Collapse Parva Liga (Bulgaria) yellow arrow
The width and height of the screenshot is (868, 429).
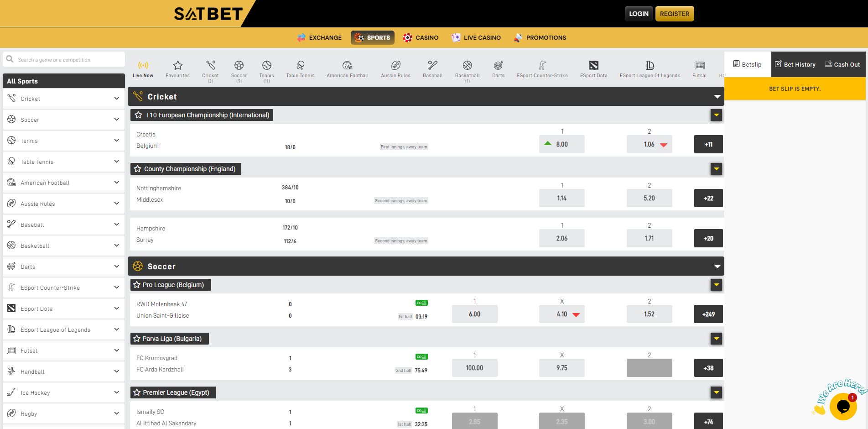(x=716, y=339)
